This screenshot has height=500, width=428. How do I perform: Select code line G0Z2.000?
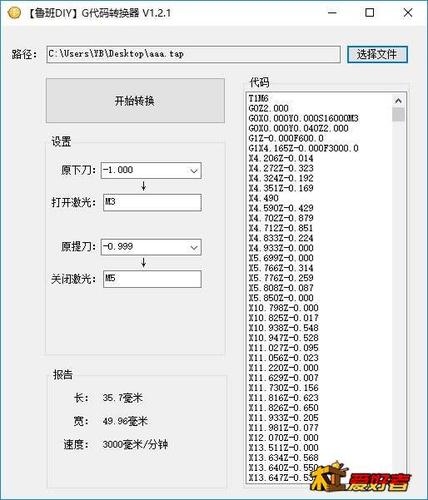[268, 108]
